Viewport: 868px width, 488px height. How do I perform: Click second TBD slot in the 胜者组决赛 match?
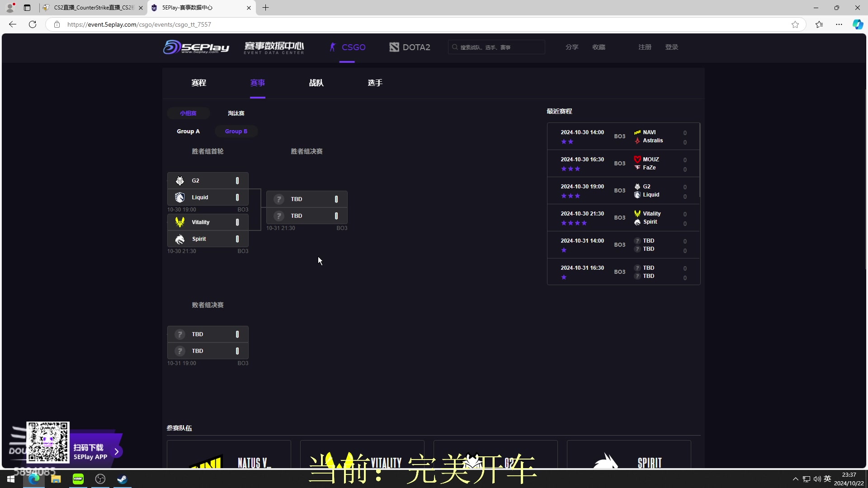[307, 216]
